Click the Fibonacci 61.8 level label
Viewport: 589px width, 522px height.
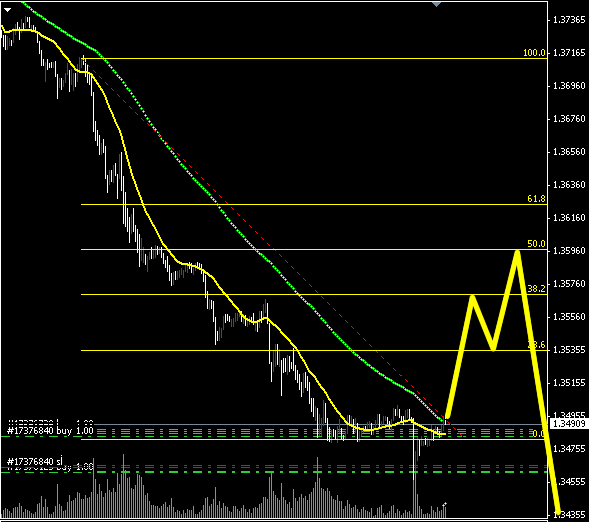click(x=536, y=199)
